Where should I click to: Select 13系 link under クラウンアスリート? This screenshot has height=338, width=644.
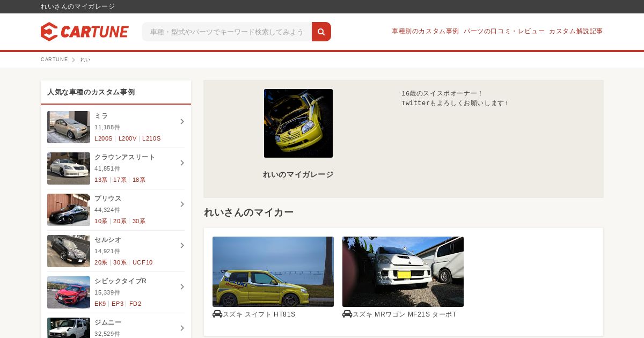101,180
